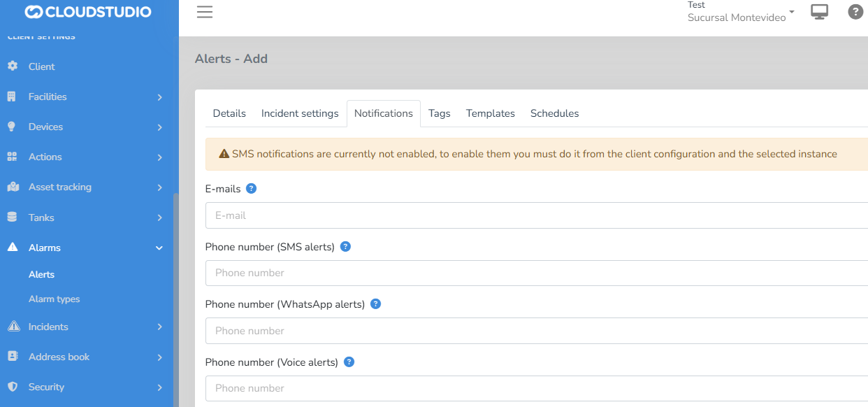Viewport: 868px width, 407px height.
Task: Click the Voice alerts help info icon
Action: coord(349,362)
